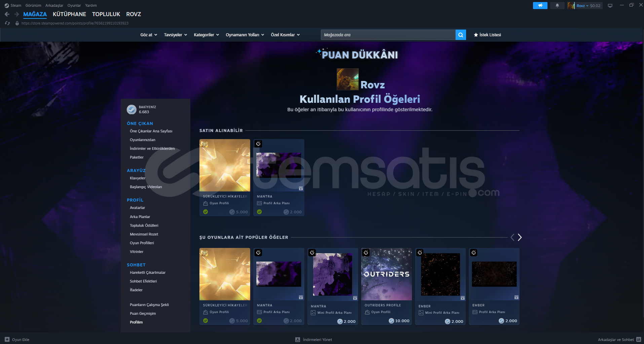Open İstek Listesi wishlist link
Viewport: 644px width, 344px height.
coord(487,35)
